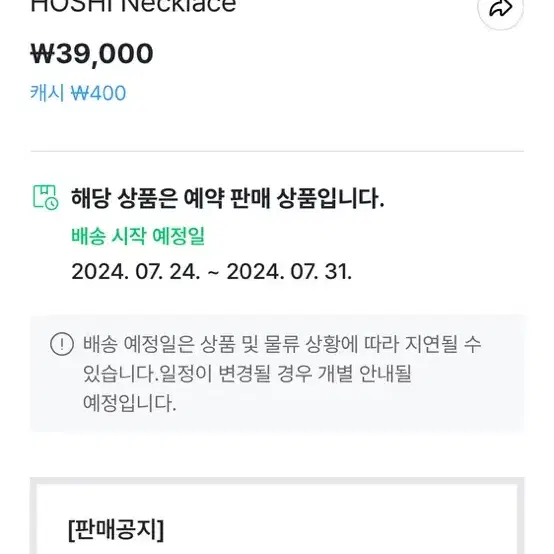Click the 해당 상품은 예약 판매 상품입니다 heading
Image resolution: width=554 pixels, height=554 pixels.
coord(228,198)
